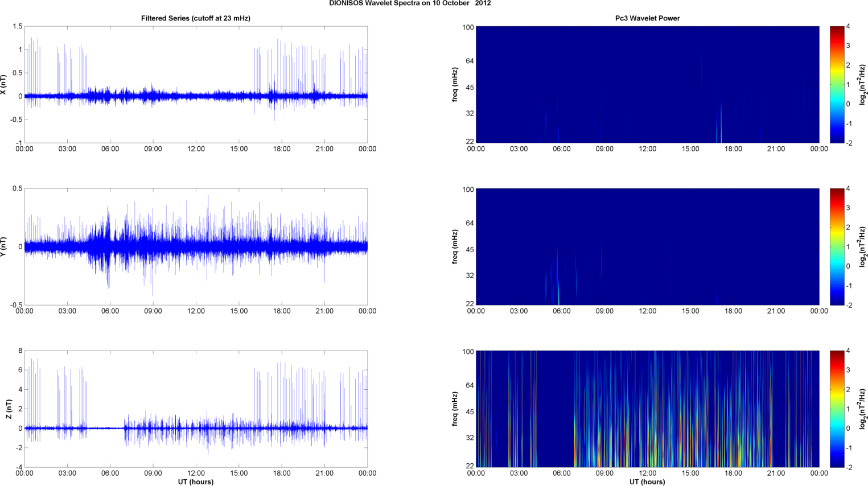The width and height of the screenshot is (868, 486).
Task: Select the 'Filtered Series (cutoff at 23 mHz)' heading
Action: point(196,18)
